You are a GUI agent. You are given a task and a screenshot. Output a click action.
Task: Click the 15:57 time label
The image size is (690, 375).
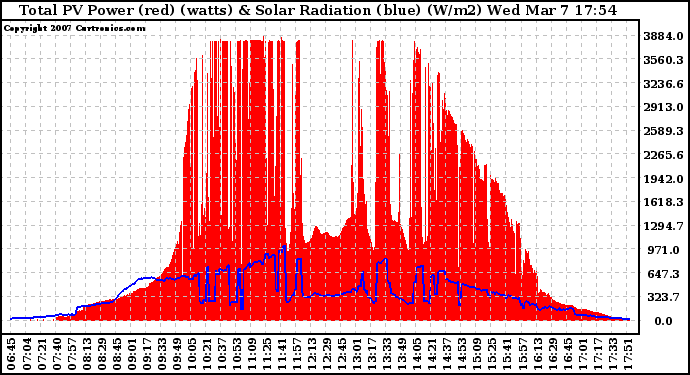pos(521,354)
